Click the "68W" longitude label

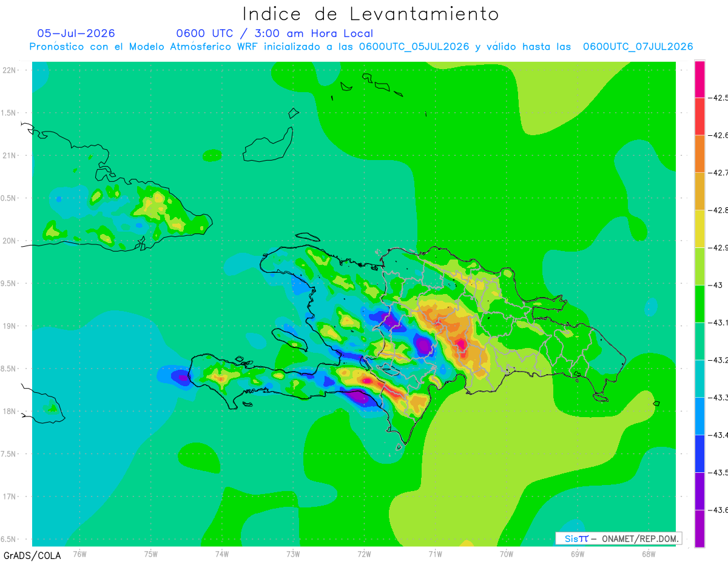coord(648,554)
